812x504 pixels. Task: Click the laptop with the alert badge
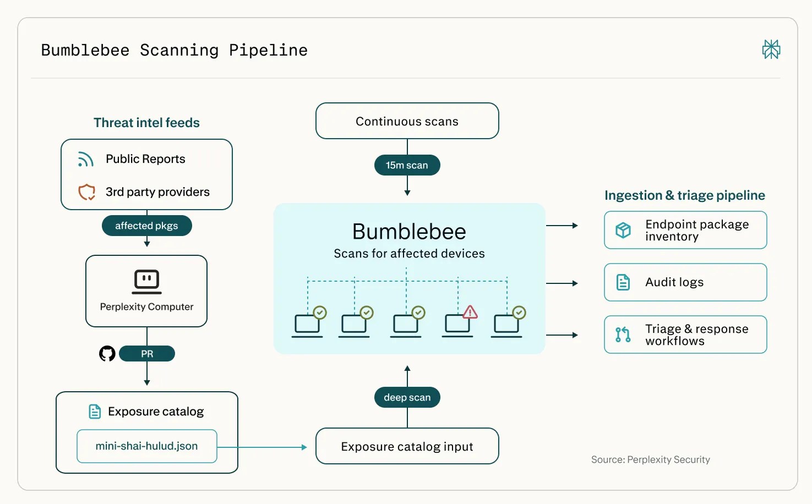tap(457, 325)
